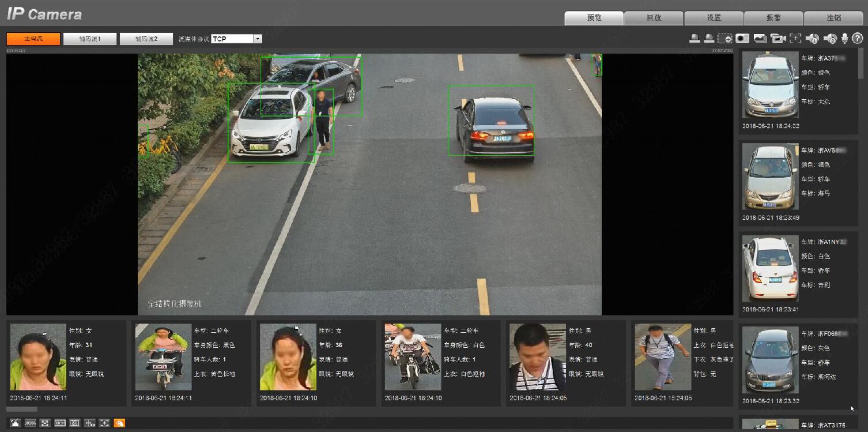Switch to the 预览 tab
Image resolution: width=868 pixels, height=432 pixels.
point(594,18)
